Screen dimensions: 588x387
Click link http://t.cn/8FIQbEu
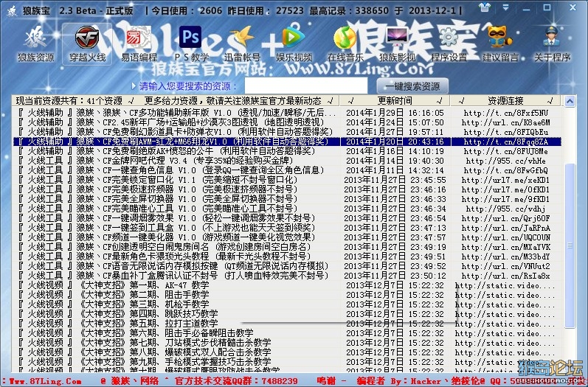coord(506,132)
